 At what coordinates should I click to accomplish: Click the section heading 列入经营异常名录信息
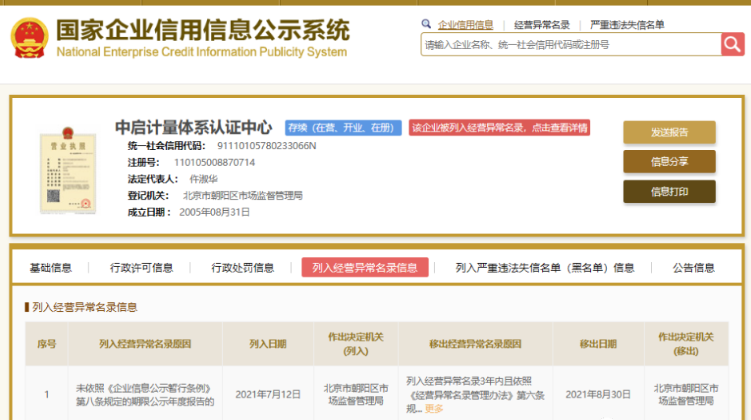point(84,307)
